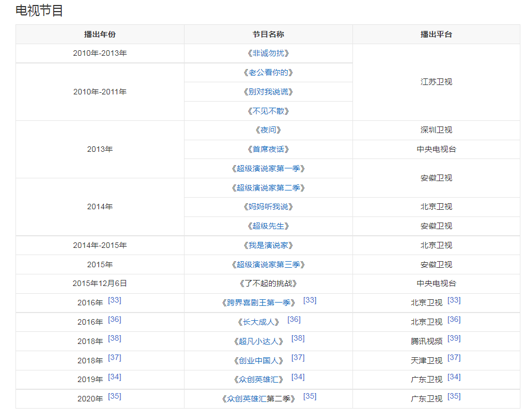532x413 pixels.
Task: Open 《别对我说谎》 program page
Action: (268, 92)
